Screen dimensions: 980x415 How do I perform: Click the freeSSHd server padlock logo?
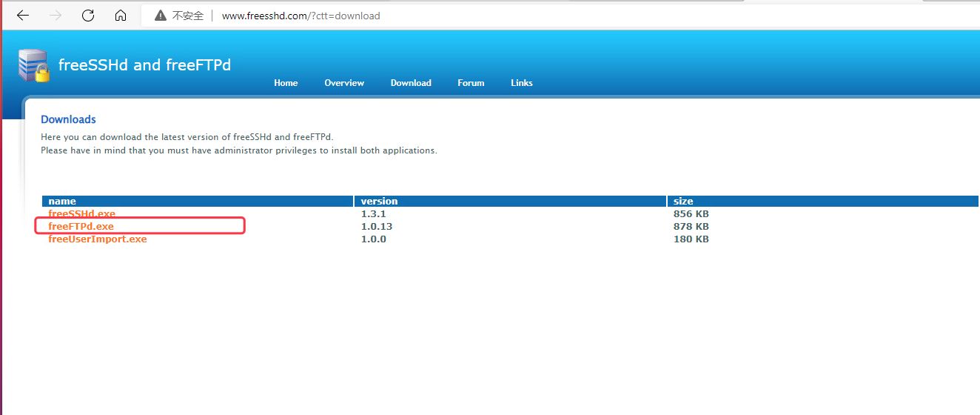[34, 66]
